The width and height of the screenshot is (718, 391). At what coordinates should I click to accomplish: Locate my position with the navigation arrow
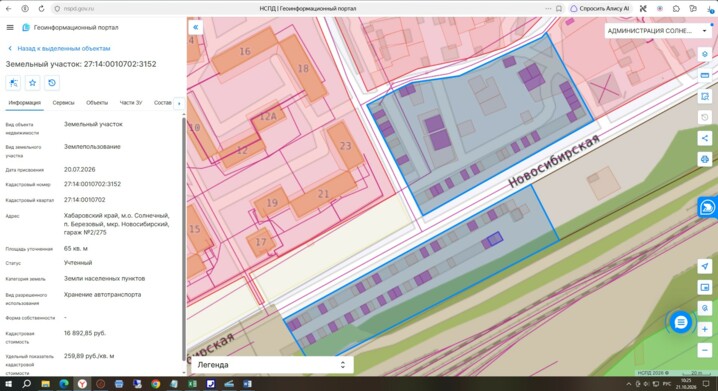[x=705, y=266]
